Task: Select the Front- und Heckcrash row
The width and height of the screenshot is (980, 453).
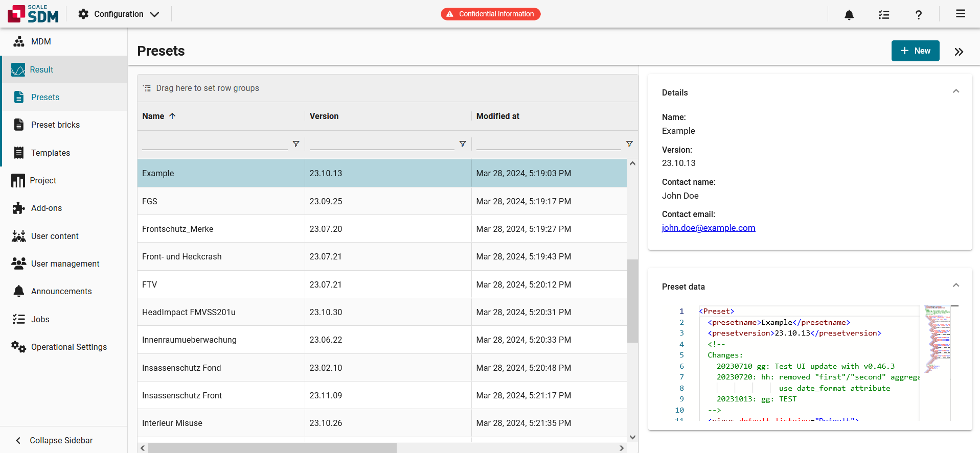Action: [382, 256]
